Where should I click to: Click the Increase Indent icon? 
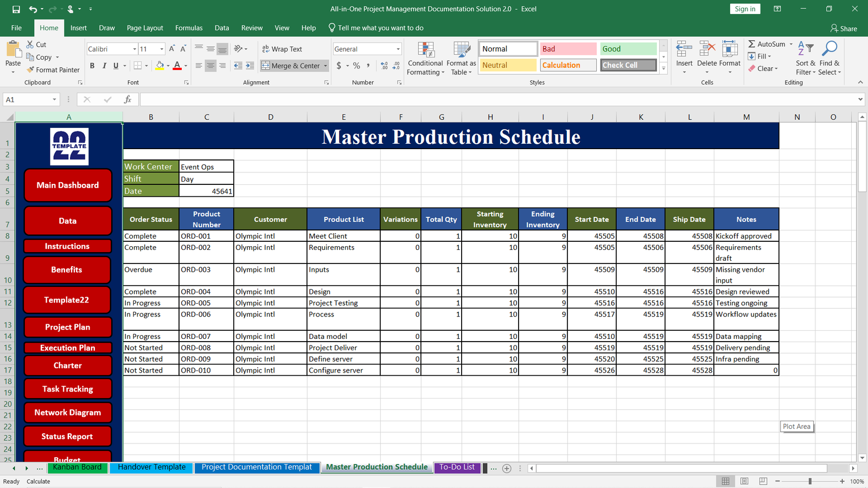click(250, 66)
